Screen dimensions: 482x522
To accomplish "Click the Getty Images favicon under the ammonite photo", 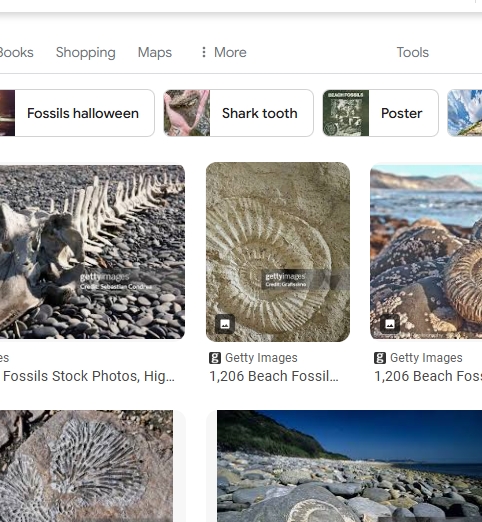I will tap(215, 358).
